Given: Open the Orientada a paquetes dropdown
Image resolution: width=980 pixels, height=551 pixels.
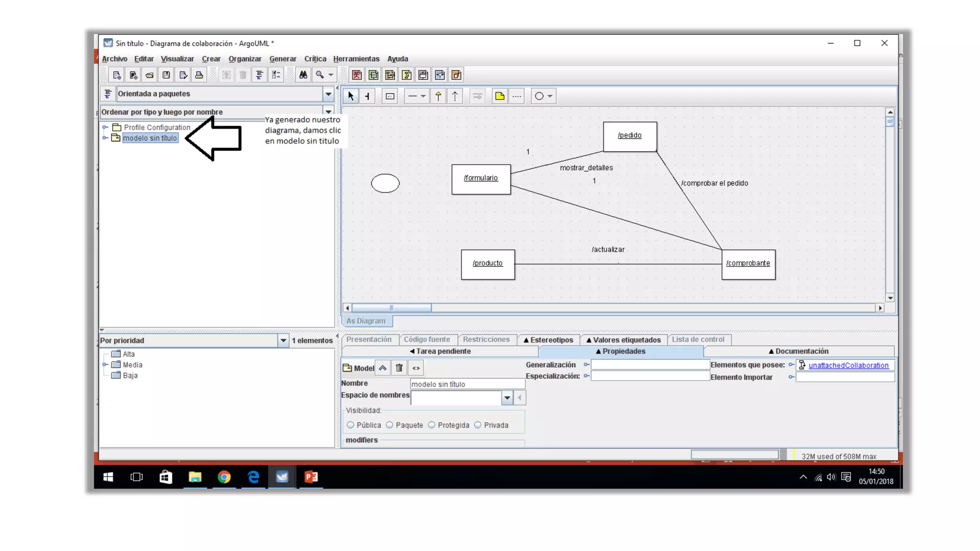Looking at the screenshot, I should pyautogui.click(x=328, y=94).
